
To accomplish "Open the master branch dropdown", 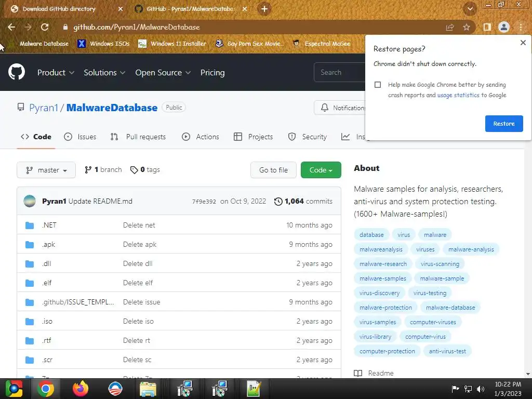I will 46,170.
